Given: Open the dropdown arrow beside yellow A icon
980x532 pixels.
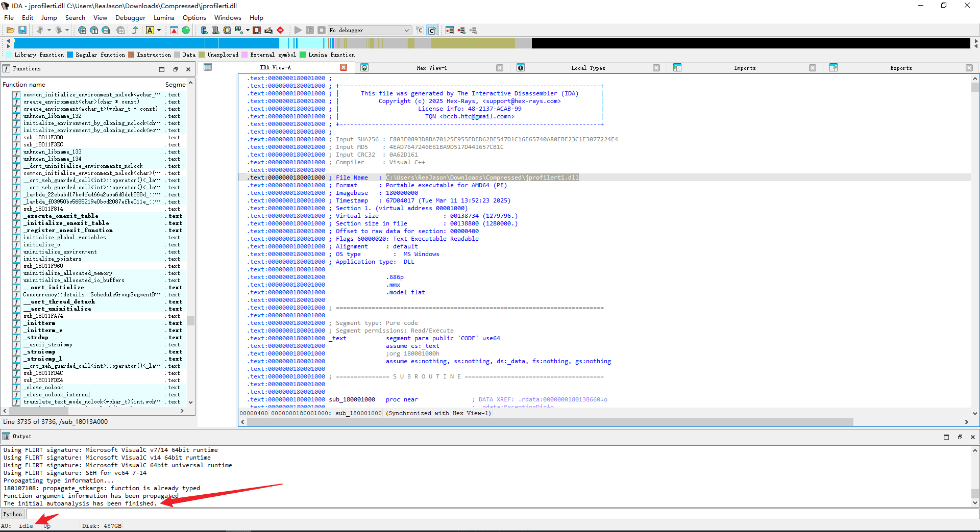Looking at the screenshot, I should point(159,30).
